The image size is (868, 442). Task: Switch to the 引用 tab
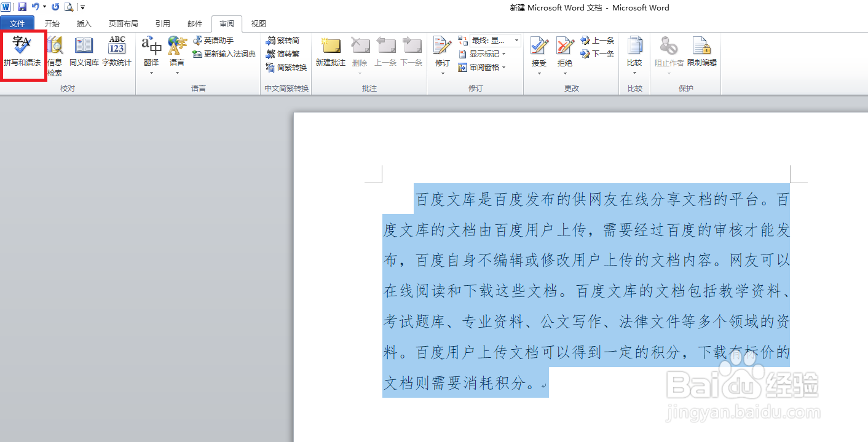(163, 24)
